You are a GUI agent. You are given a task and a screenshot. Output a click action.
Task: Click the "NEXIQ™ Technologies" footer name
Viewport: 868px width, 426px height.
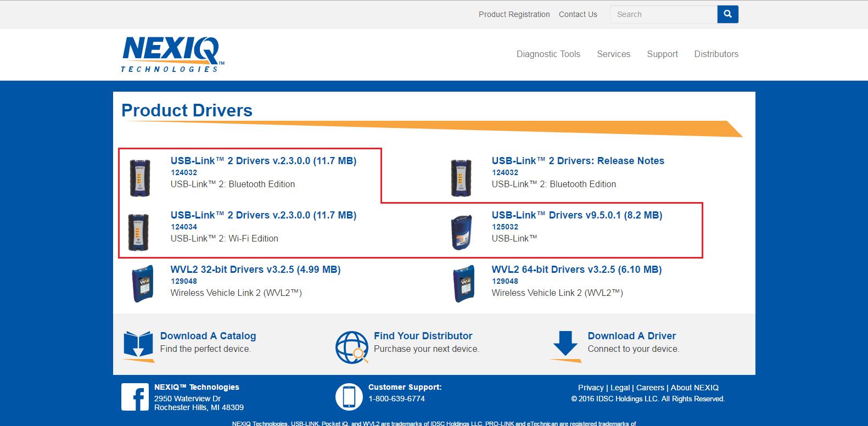click(x=197, y=387)
